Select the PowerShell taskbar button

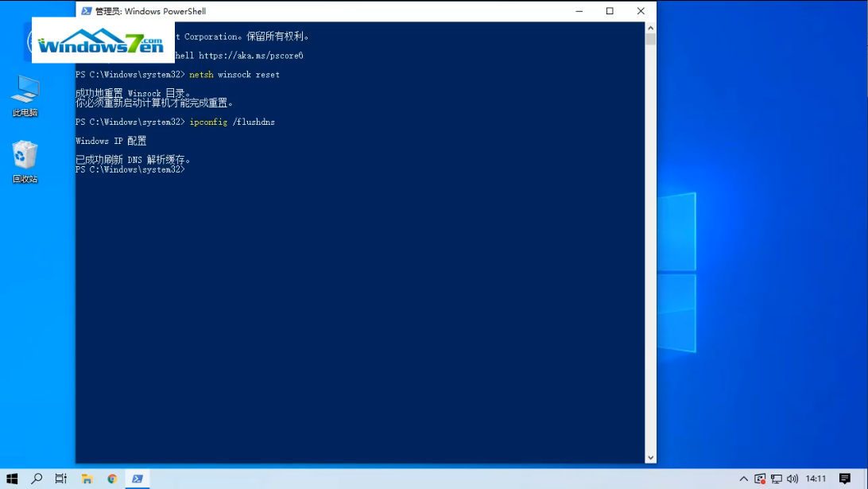pos(138,479)
